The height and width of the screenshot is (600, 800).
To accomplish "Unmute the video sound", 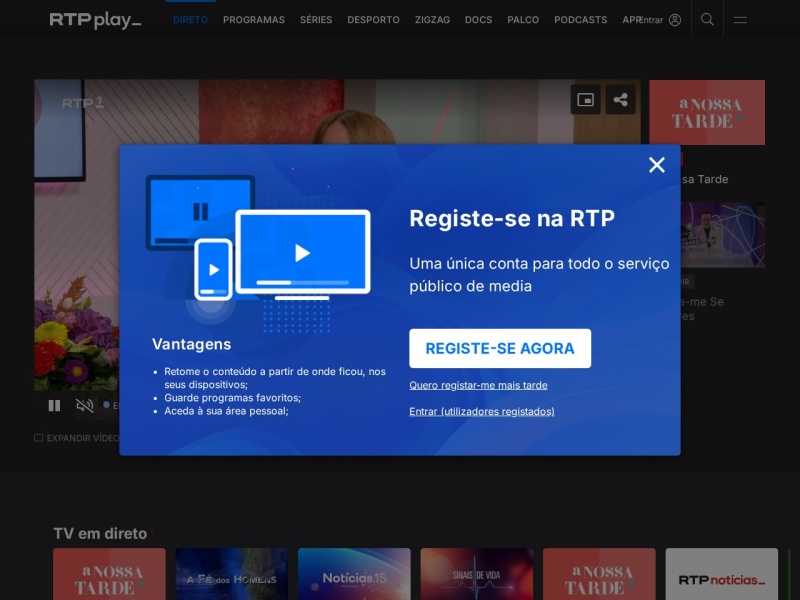I will [x=84, y=406].
